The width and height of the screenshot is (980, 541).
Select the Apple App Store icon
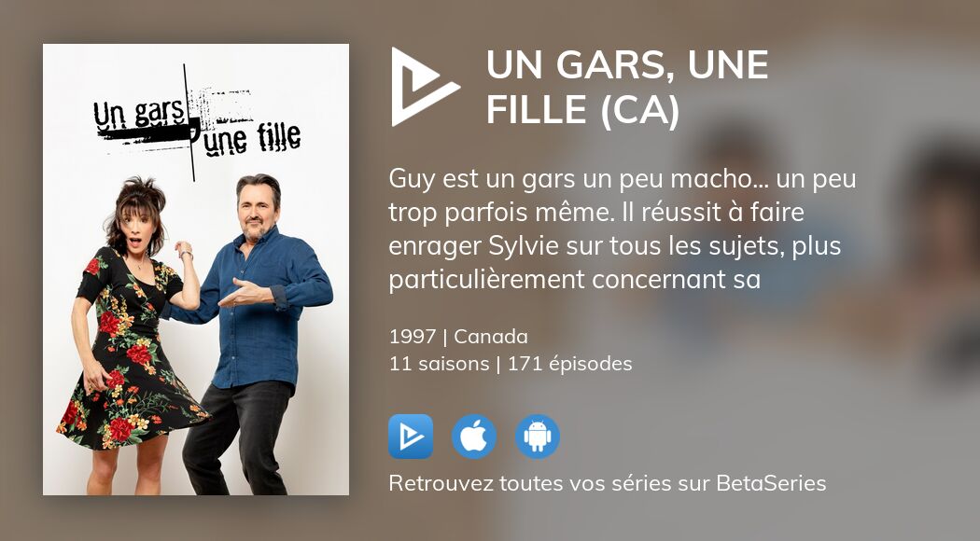474,436
